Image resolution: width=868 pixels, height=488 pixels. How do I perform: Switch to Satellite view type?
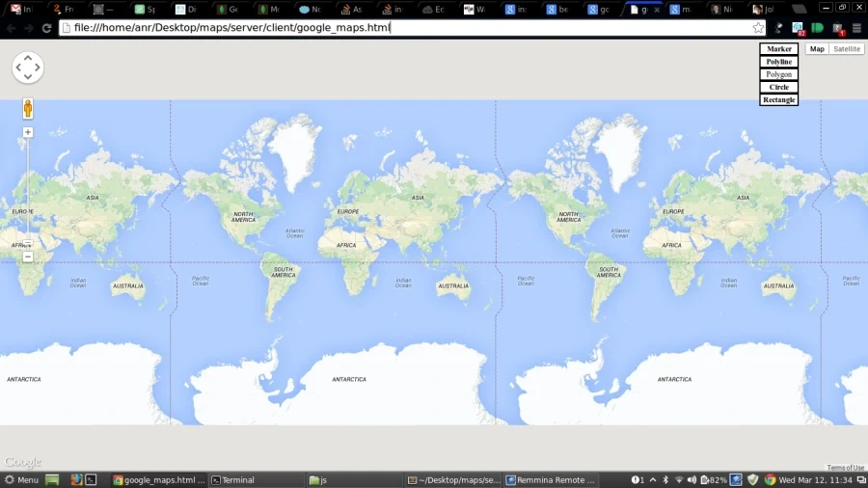click(x=847, y=48)
